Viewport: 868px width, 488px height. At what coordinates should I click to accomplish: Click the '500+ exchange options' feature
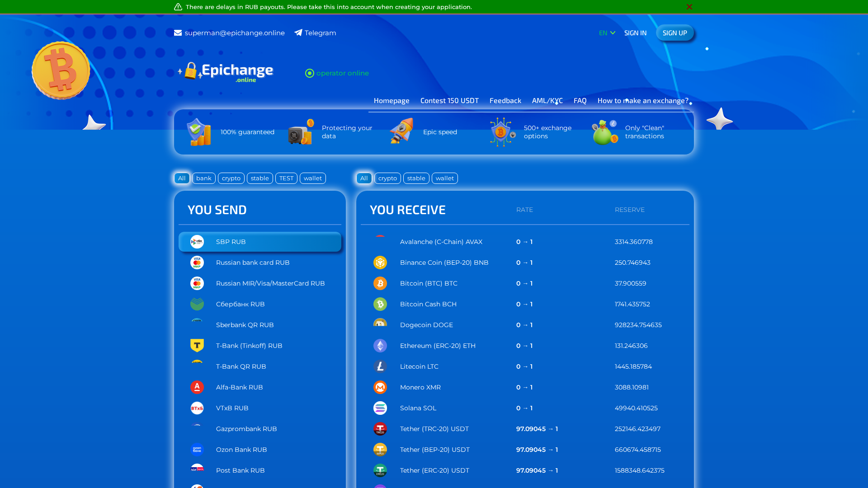(532, 132)
